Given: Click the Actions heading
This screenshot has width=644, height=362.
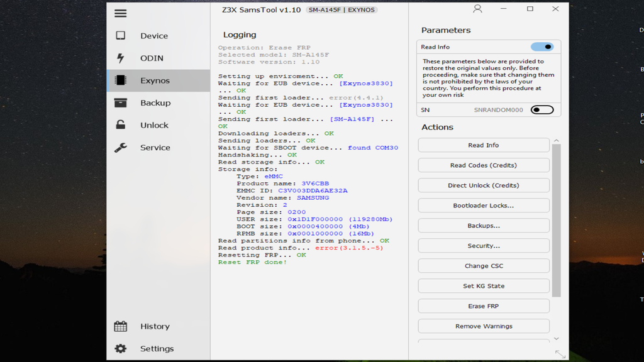Looking at the screenshot, I should tap(437, 127).
